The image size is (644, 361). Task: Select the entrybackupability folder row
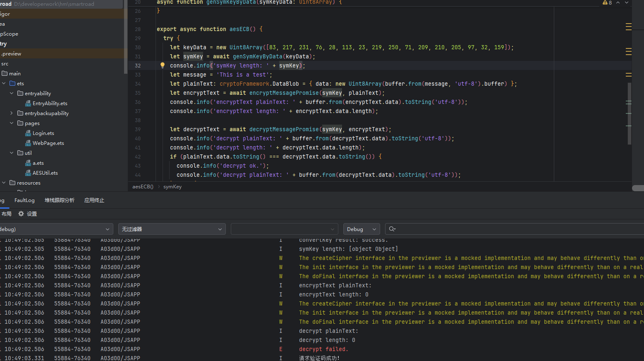62,113
